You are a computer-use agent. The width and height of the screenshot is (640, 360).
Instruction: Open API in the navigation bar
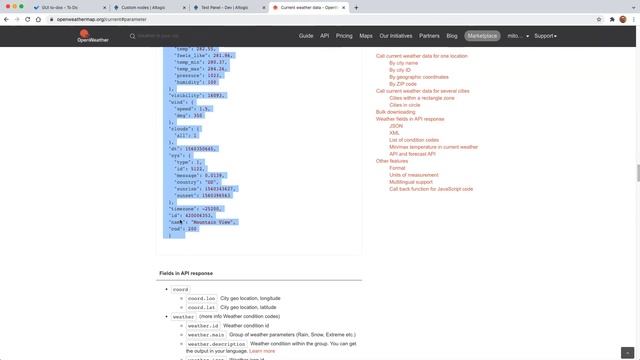click(x=324, y=36)
